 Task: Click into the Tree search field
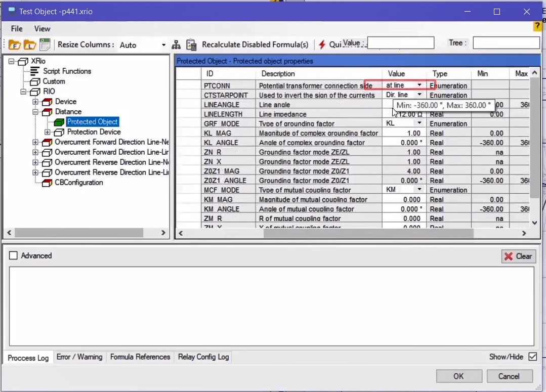[506, 43]
